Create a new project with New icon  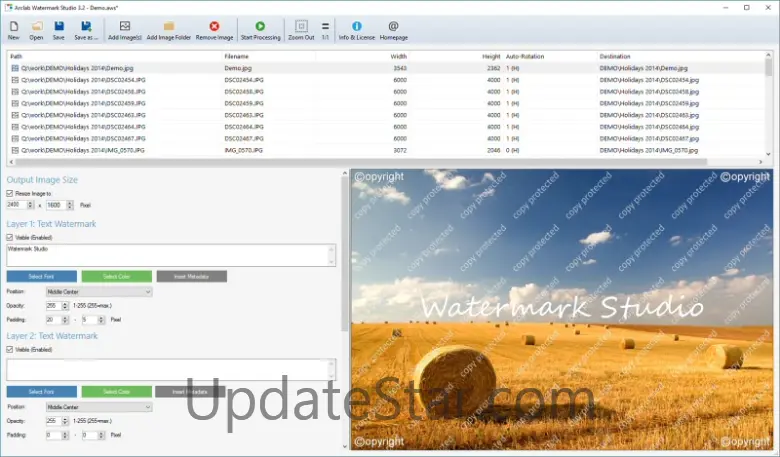(x=14, y=30)
